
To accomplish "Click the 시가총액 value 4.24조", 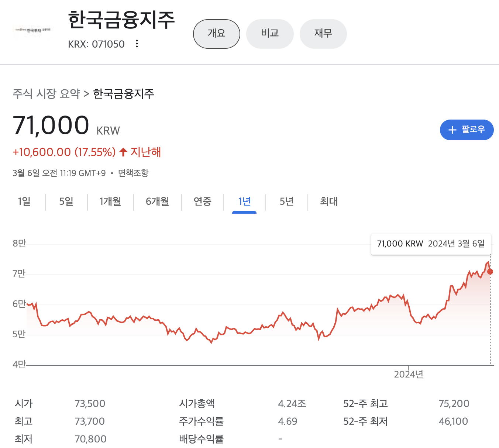I will [292, 403].
